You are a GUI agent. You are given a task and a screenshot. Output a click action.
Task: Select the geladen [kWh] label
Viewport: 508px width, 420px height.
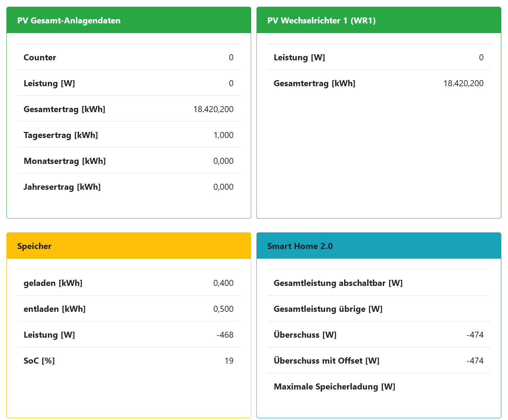click(53, 283)
